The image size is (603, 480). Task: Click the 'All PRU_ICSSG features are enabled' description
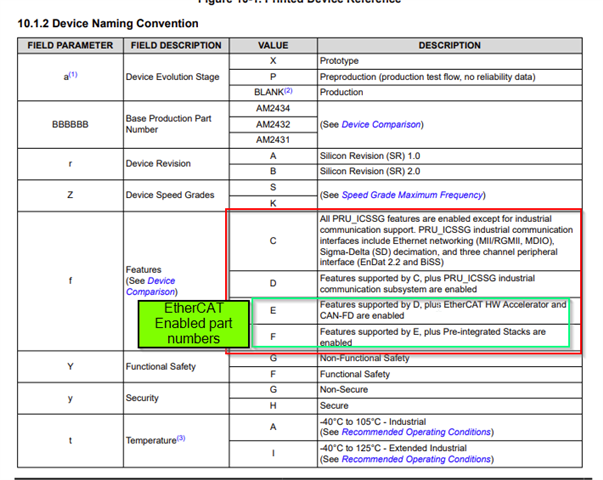click(x=446, y=241)
